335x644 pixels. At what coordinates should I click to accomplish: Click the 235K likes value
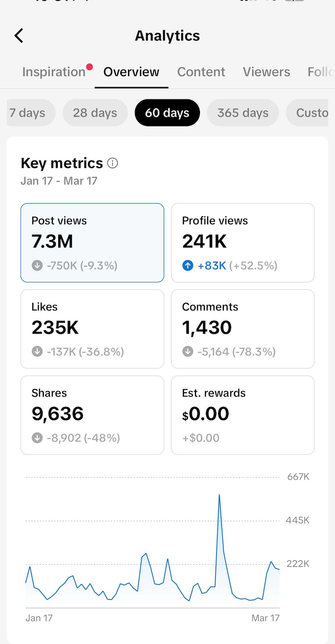55,328
